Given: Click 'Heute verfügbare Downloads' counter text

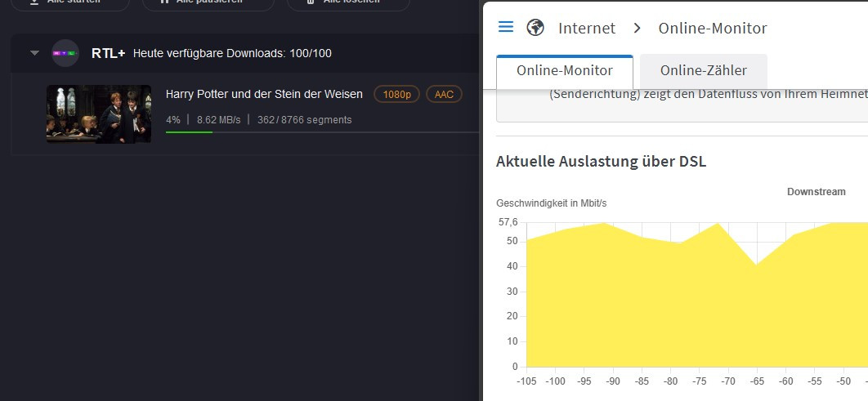Looking at the screenshot, I should 232,54.
